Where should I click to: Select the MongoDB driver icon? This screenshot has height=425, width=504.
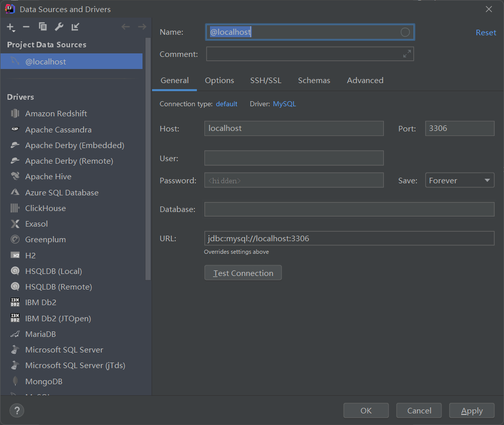point(15,381)
